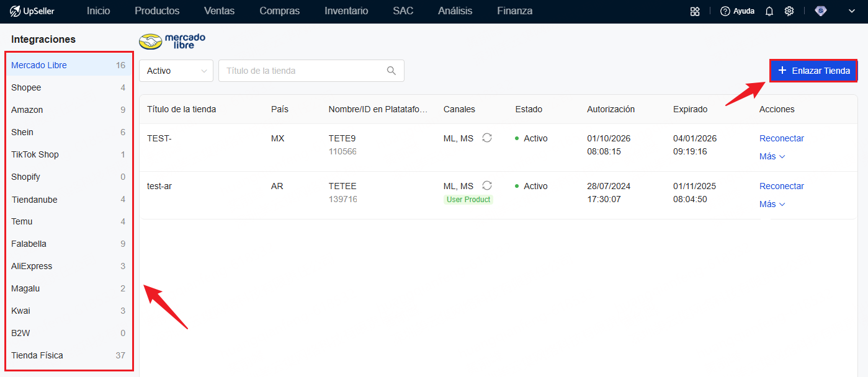Open the Inventario menu
The width and height of the screenshot is (868, 377).
pyautogui.click(x=346, y=11)
